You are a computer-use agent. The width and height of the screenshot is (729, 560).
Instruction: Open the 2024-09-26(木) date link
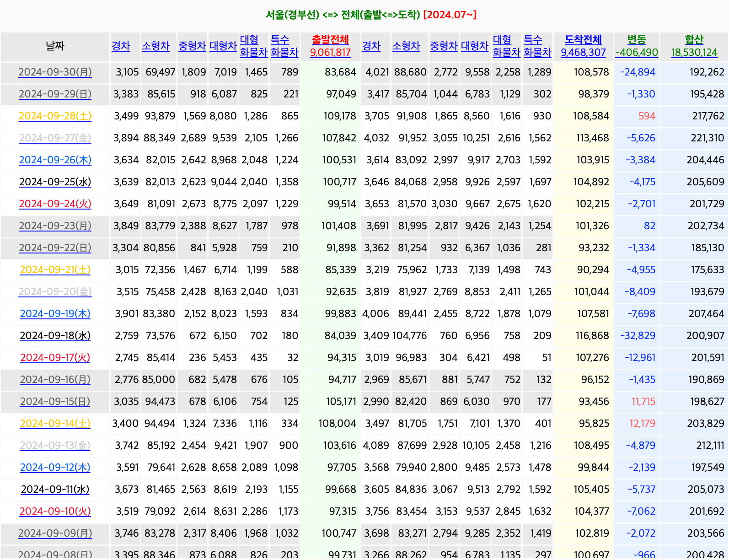pos(55,160)
